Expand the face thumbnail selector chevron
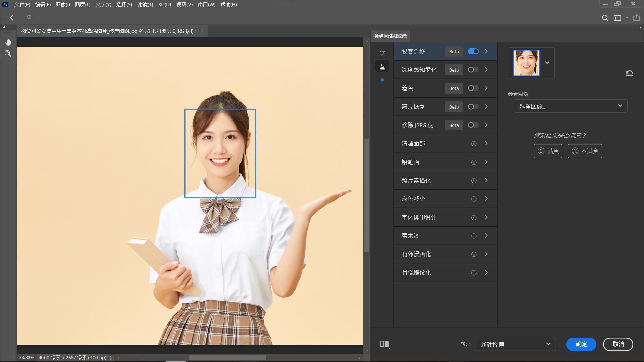Viewport: 644px width, 362px height. (547, 63)
